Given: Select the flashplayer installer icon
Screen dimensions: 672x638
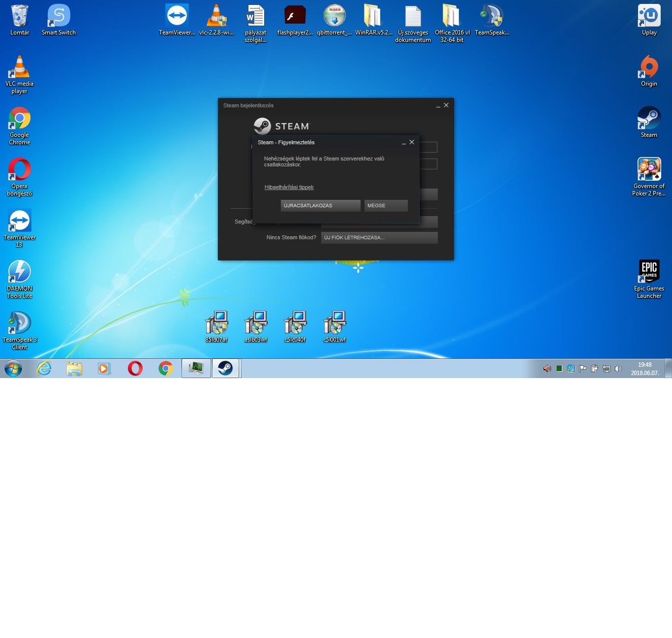Looking at the screenshot, I should [x=295, y=20].
